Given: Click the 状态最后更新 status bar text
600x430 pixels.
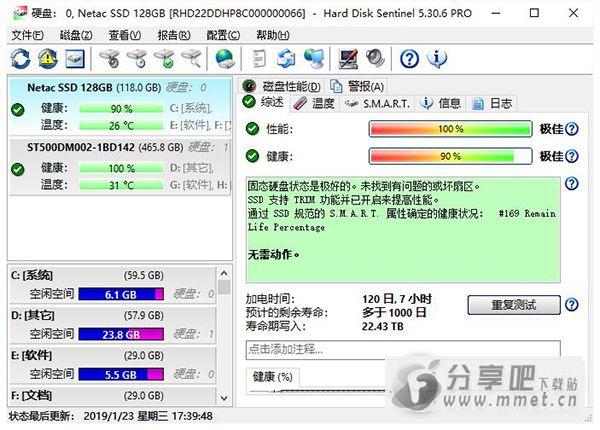Looking at the screenshot, I should [x=110, y=416].
